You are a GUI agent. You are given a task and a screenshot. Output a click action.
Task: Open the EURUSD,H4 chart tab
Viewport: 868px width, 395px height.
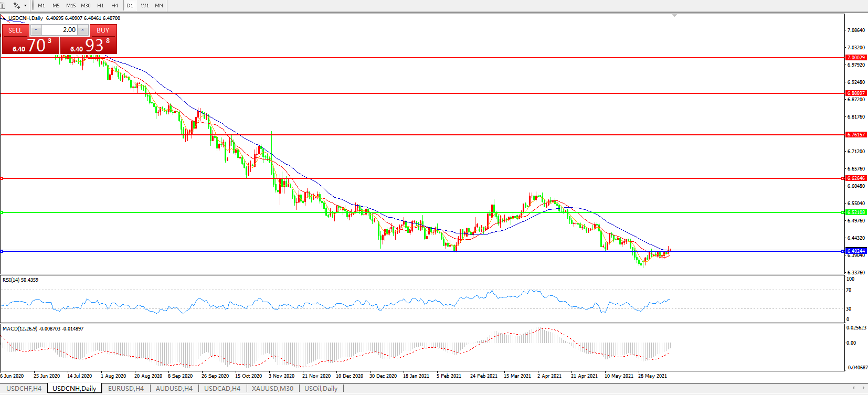125,389
